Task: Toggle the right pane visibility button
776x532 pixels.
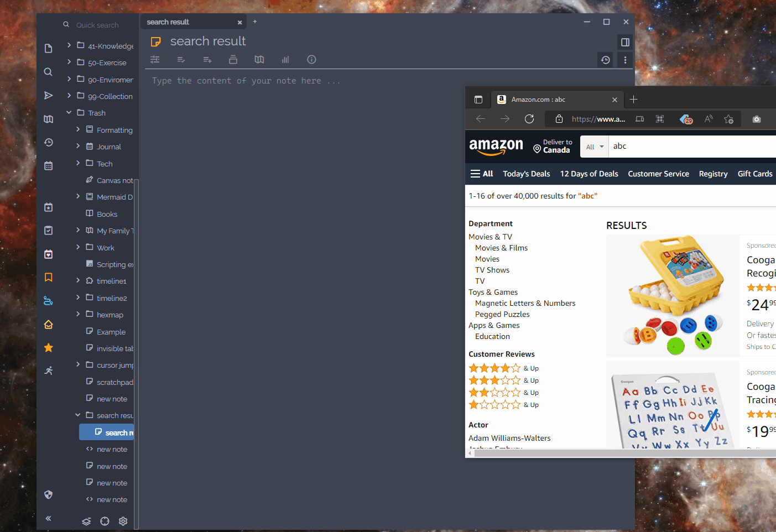Action: [625, 42]
